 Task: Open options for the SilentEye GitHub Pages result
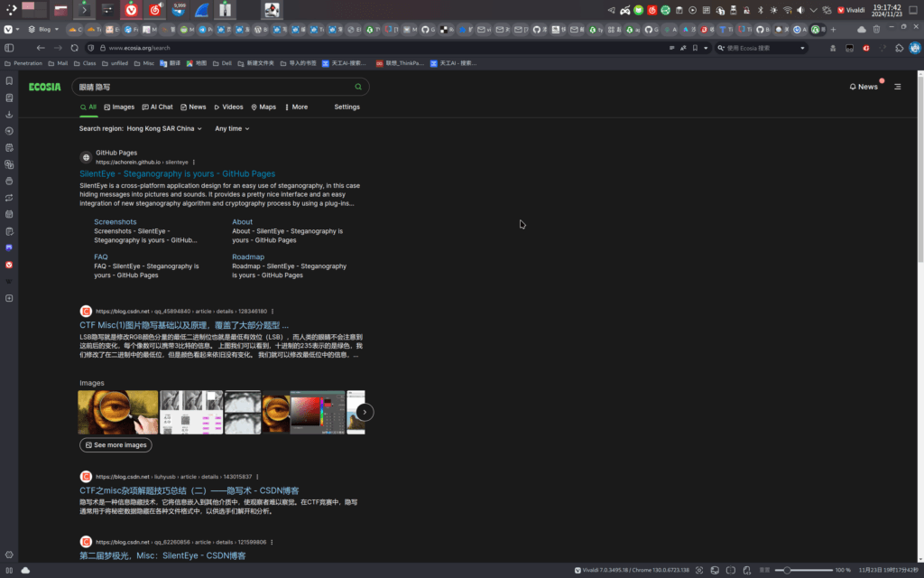(194, 163)
